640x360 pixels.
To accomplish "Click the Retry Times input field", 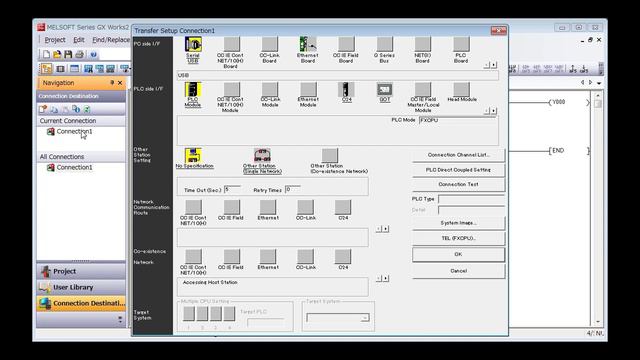I will [x=293, y=189].
